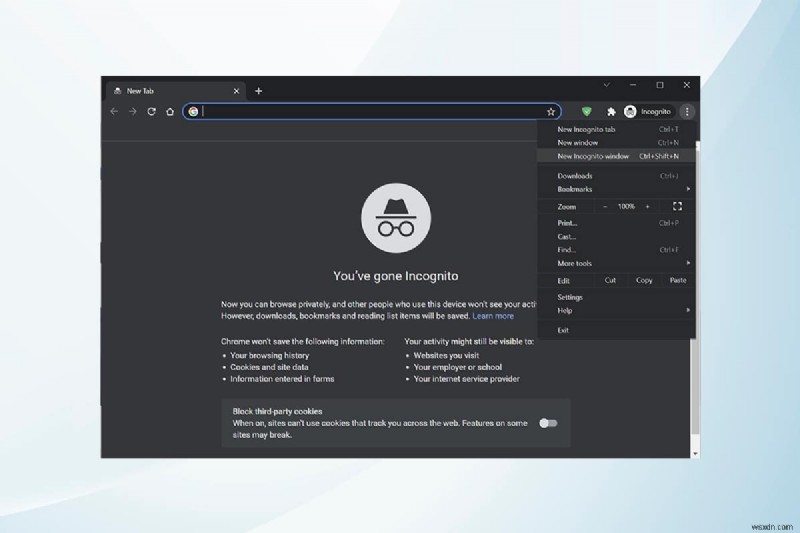This screenshot has width=800, height=533.
Task: Expand the Help submenu
Action: [x=616, y=311]
